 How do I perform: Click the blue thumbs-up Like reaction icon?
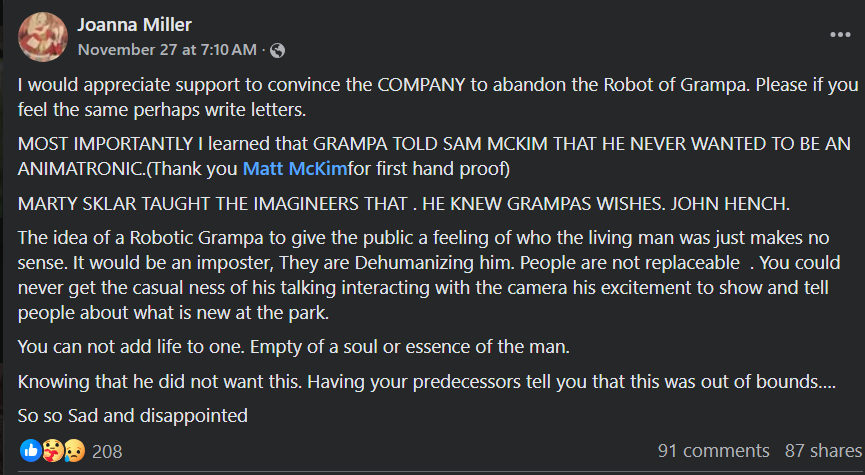point(30,451)
